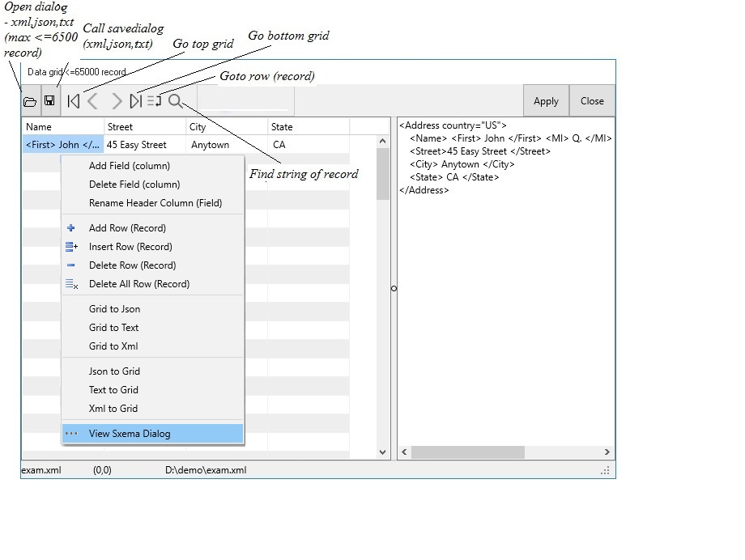Choose Delete All Row (Record)
The width and height of the screenshot is (745, 560).
pyautogui.click(x=138, y=284)
